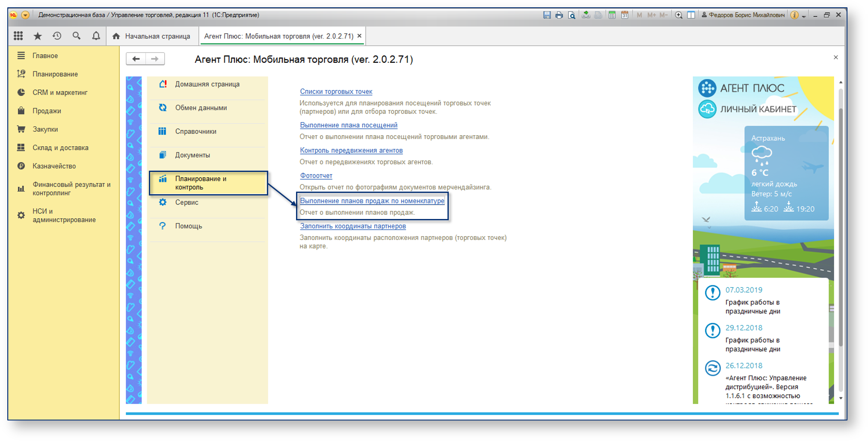Switch to Начальная страница tab
Screen dimensions: 868x441
(151, 36)
